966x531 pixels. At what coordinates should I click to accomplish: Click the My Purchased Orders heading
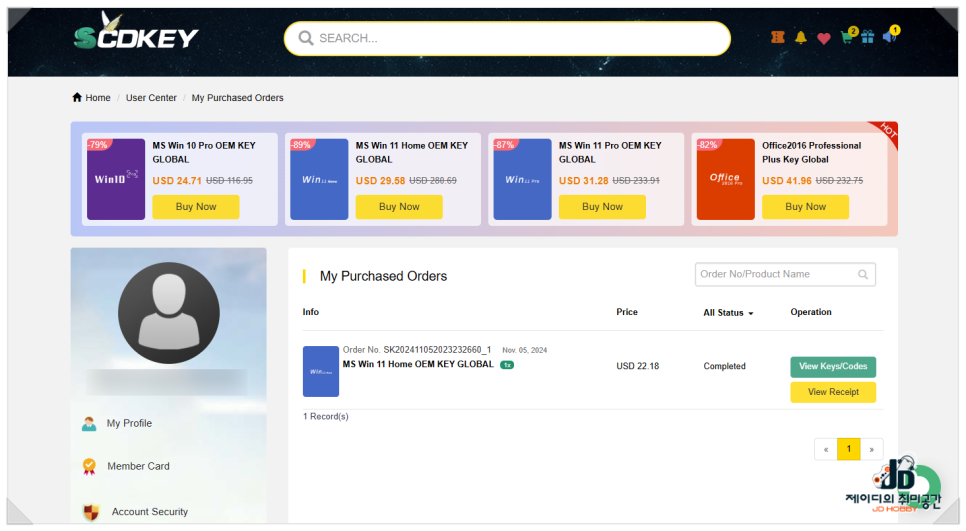click(383, 276)
